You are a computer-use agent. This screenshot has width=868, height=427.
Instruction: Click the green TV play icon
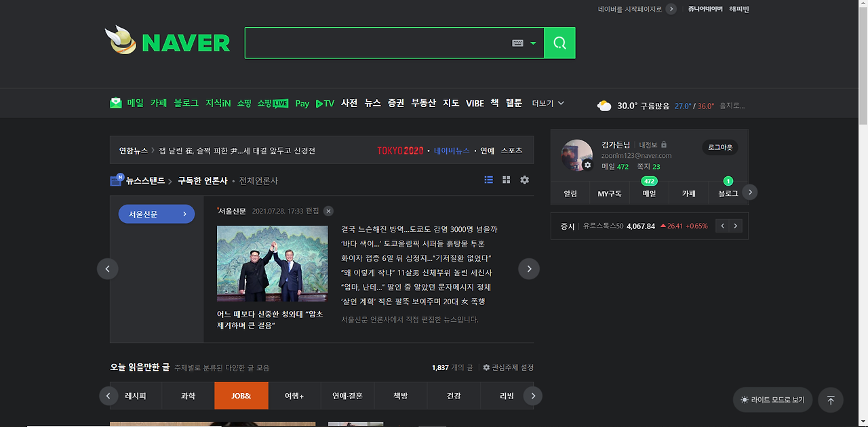[319, 103]
